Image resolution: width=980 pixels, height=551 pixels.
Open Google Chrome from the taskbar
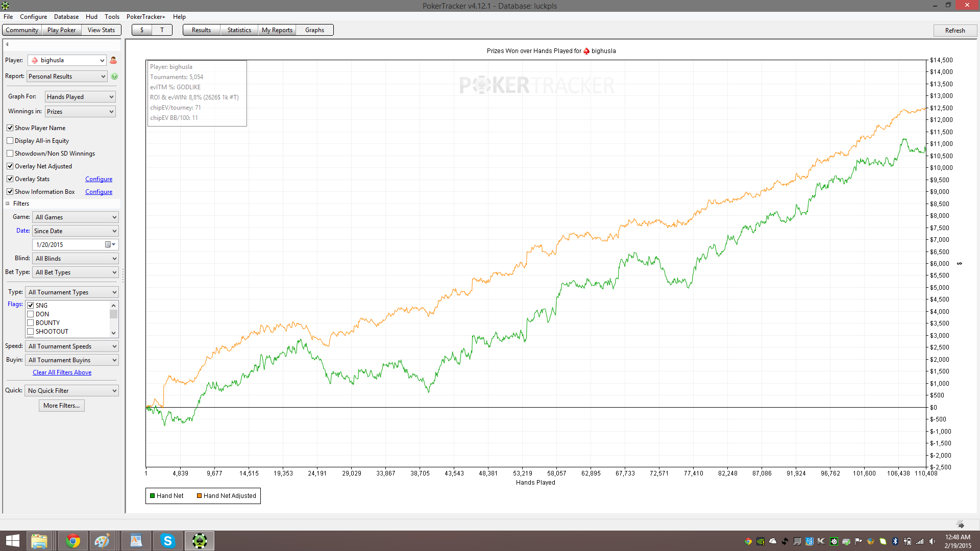pos(73,541)
